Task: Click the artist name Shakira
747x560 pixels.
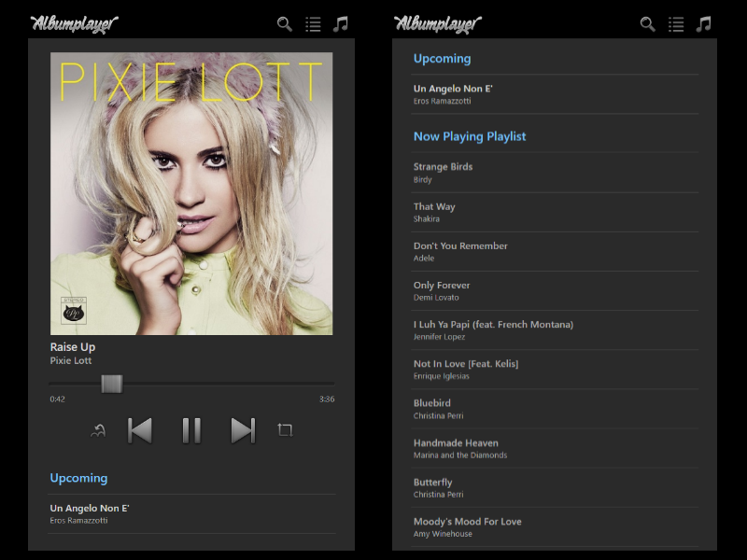Action: pos(427,219)
